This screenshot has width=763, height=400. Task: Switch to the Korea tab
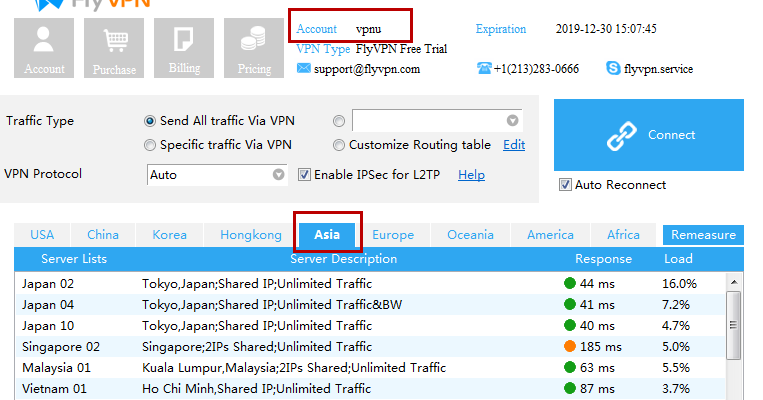[x=169, y=235]
